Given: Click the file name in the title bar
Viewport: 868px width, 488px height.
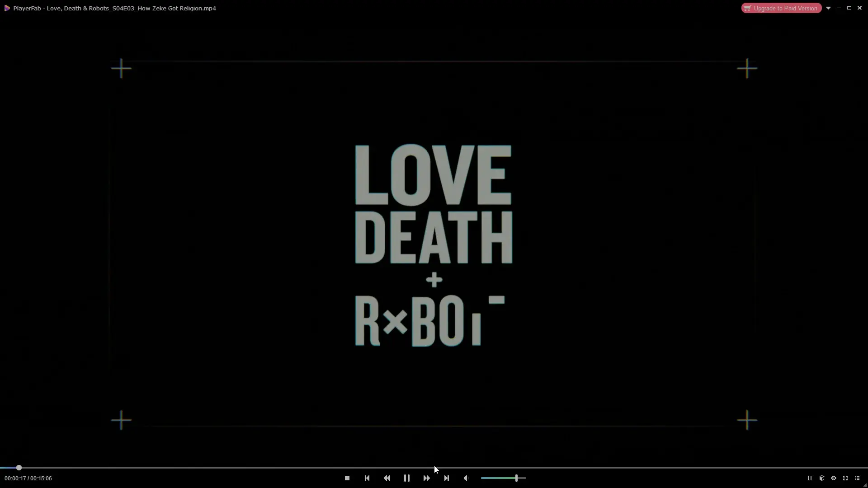Looking at the screenshot, I should click(x=131, y=8).
